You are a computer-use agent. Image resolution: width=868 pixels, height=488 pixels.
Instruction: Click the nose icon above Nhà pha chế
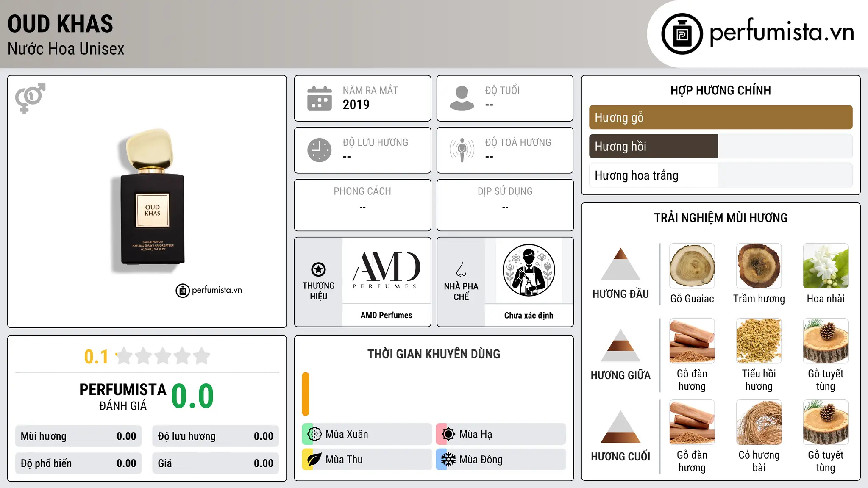pyautogui.click(x=461, y=269)
